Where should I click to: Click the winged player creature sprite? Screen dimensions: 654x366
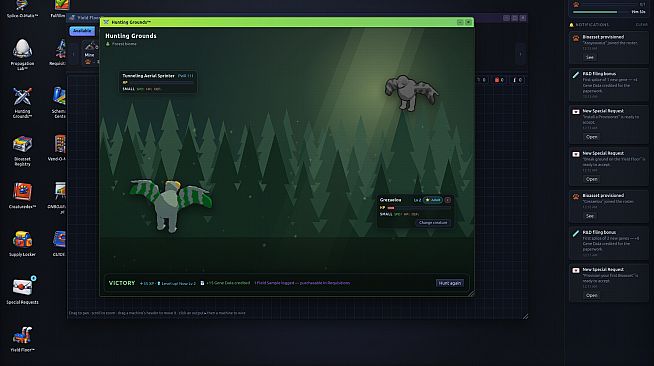(x=170, y=205)
